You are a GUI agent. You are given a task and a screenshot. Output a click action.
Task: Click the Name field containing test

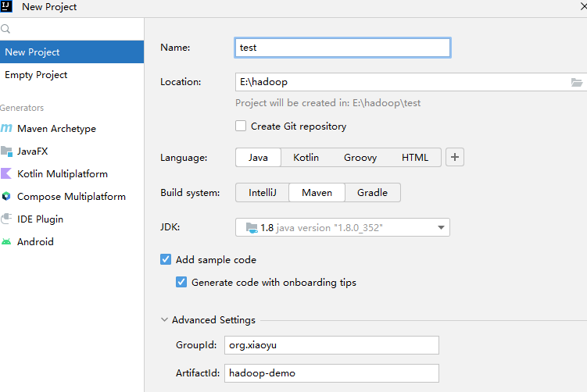pos(342,48)
